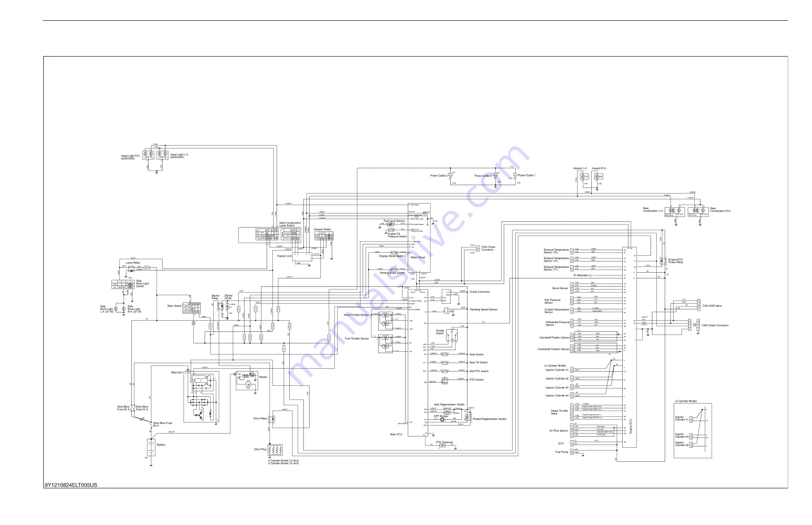The image size is (812, 525).
Task: Select the Lamp Relay symbol
Action: [131, 268]
